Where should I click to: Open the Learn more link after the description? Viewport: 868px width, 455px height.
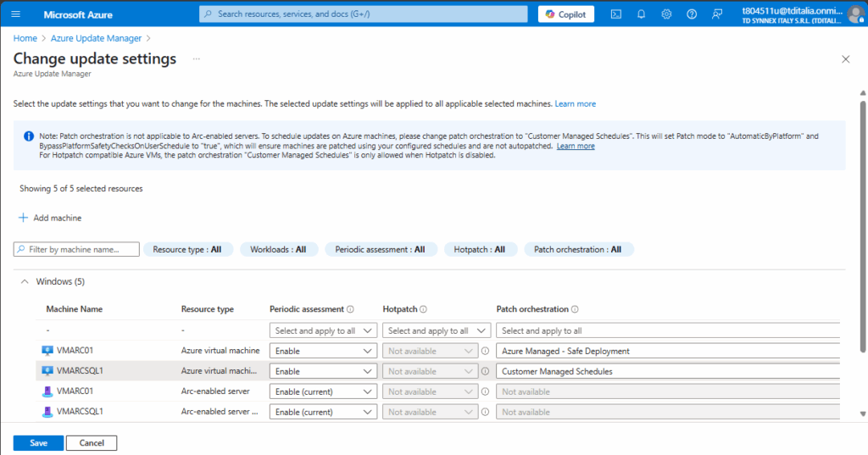click(x=576, y=103)
